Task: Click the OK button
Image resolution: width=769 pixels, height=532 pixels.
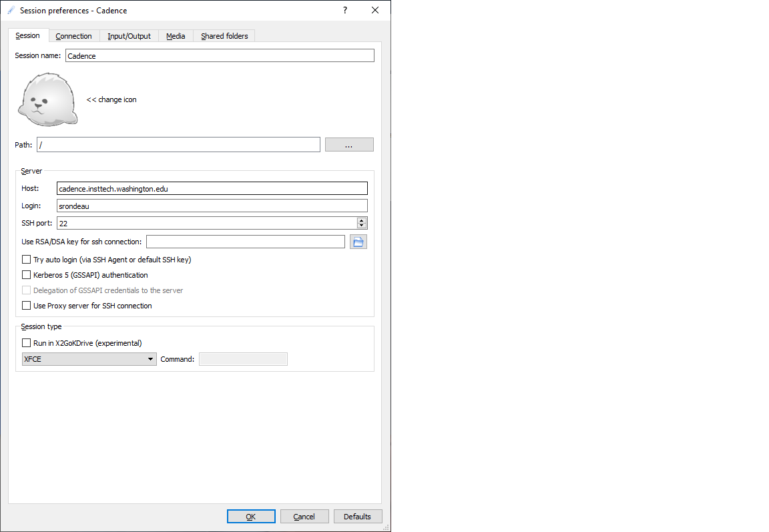Action: coord(251,516)
